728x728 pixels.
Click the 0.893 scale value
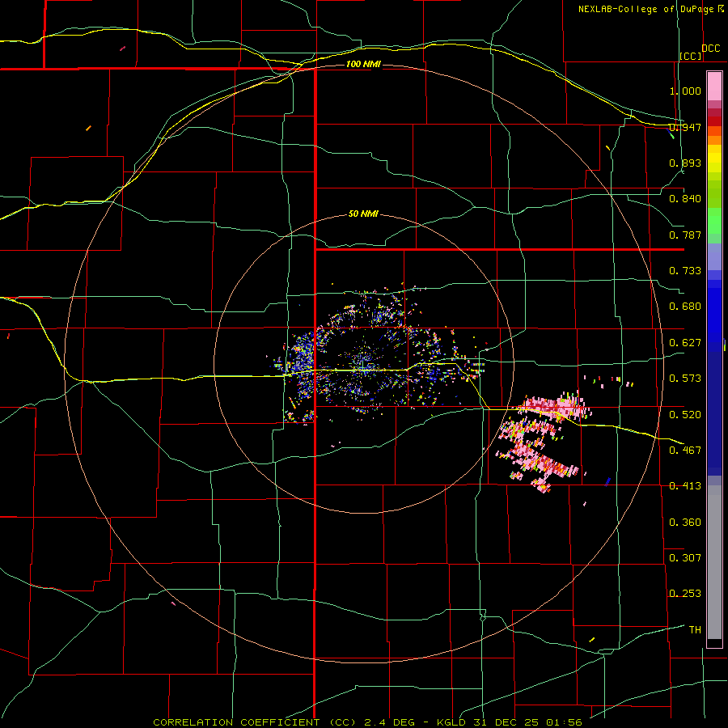tap(685, 163)
